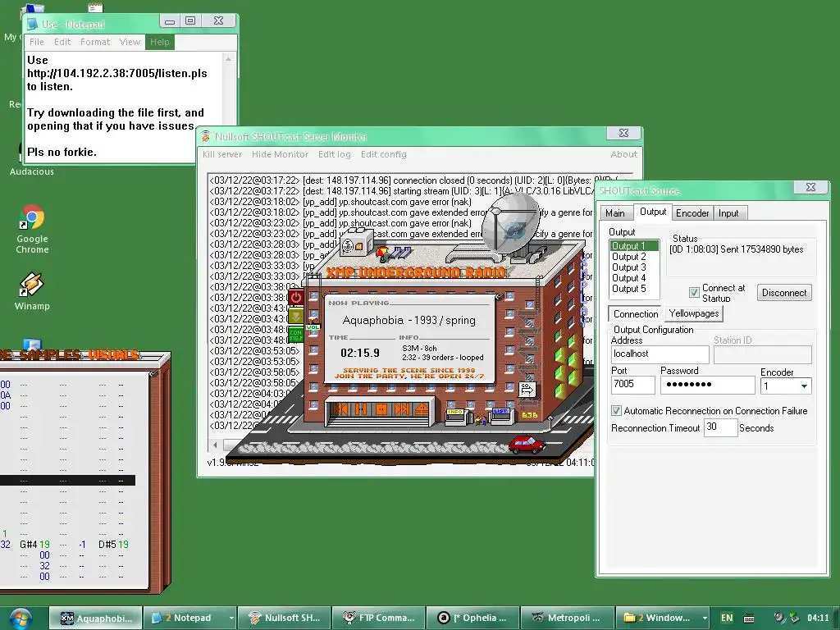Switch to Input tab in SHOUTcast Source
Screen dimensions: 840x630
pos(728,213)
